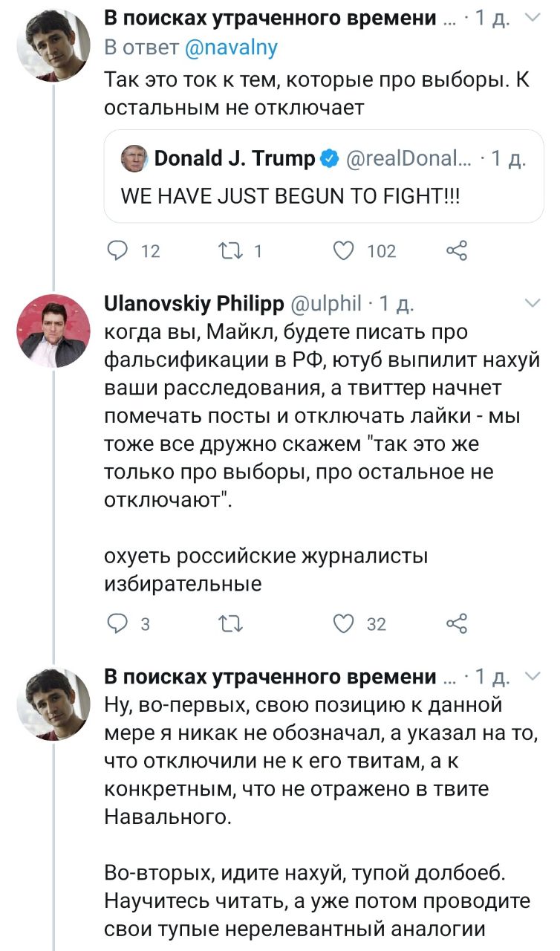Share the first tweet
Image resolution: width=560 pixels, height=951 pixels.
point(457,251)
